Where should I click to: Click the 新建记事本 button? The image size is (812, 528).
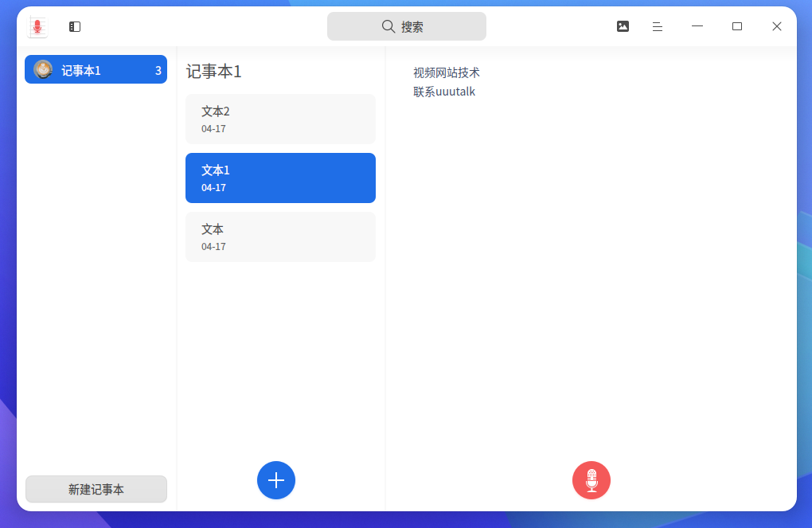pos(96,489)
